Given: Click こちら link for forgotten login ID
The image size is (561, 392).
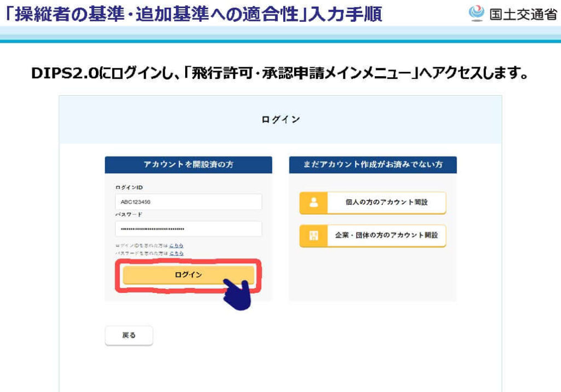Looking at the screenshot, I should coord(177,246).
